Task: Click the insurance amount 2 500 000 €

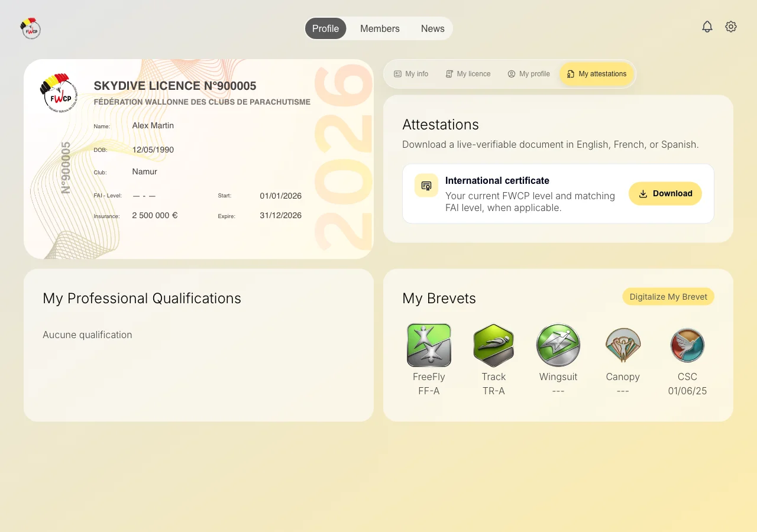Action: (x=155, y=215)
